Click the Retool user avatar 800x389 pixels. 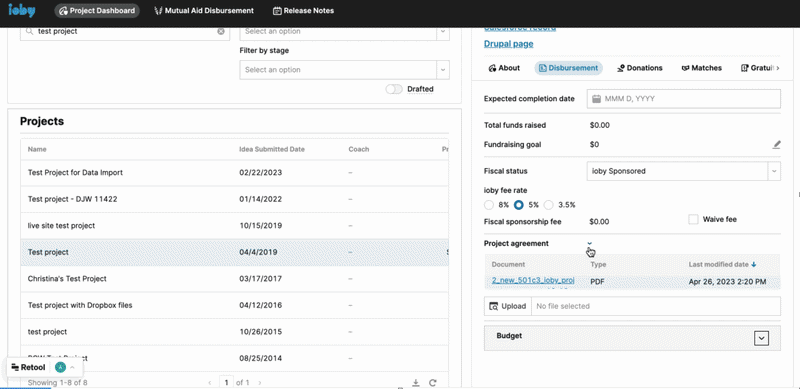pos(60,367)
